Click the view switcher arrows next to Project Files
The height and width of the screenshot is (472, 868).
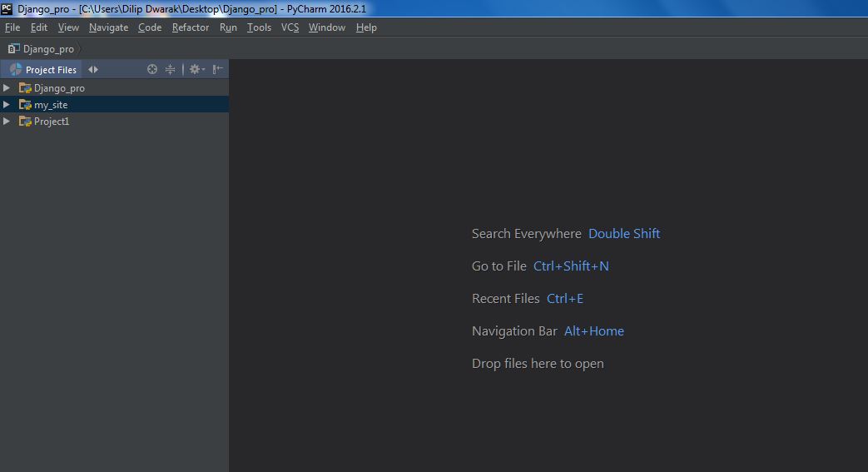click(x=93, y=69)
